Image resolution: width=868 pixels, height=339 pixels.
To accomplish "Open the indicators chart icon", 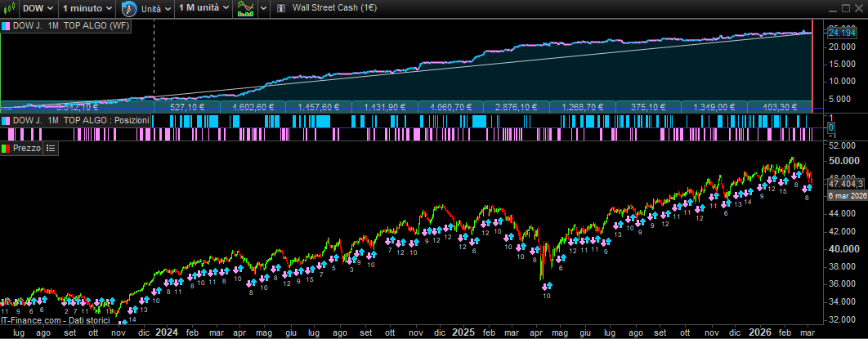I will click(x=245, y=9).
